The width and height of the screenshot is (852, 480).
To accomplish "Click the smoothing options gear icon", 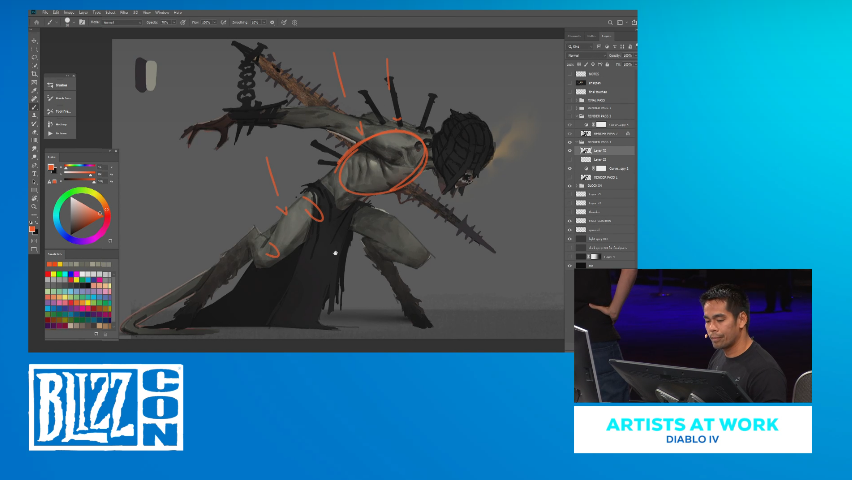I will [272, 22].
